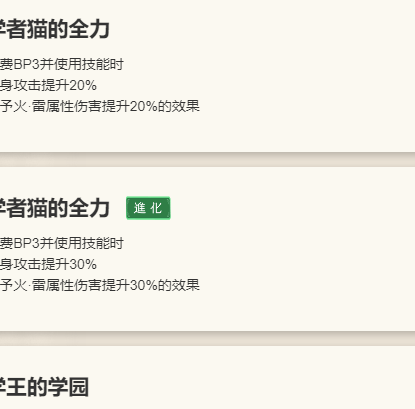Click the divider below the first skill card
The width and height of the screenshot is (415, 409).
[207, 159]
